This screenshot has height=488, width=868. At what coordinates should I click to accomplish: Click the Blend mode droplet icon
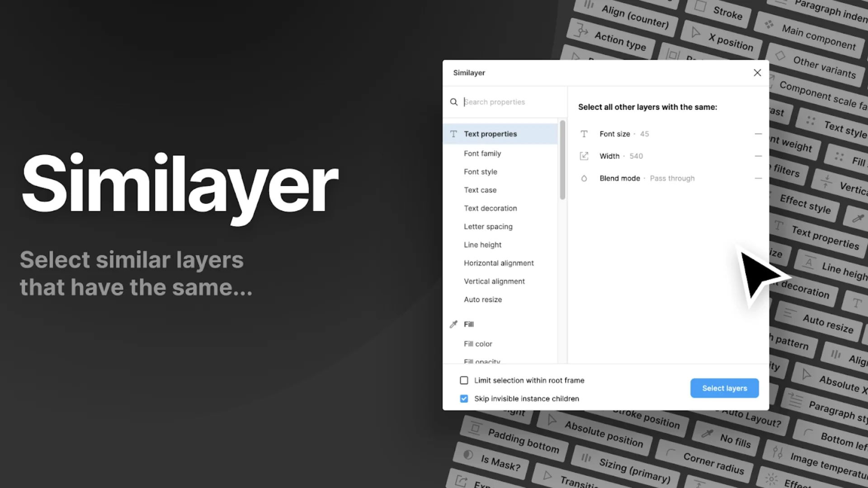coord(584,178)
